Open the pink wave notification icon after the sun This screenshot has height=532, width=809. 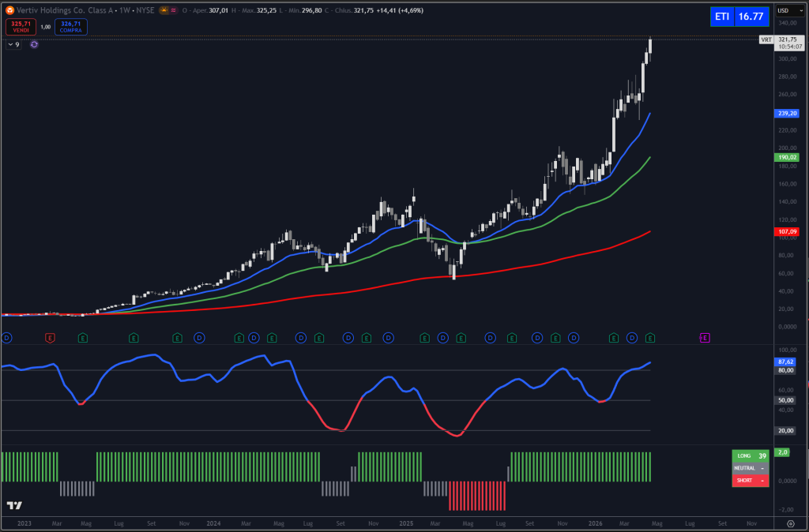click(x=174, y=10)
